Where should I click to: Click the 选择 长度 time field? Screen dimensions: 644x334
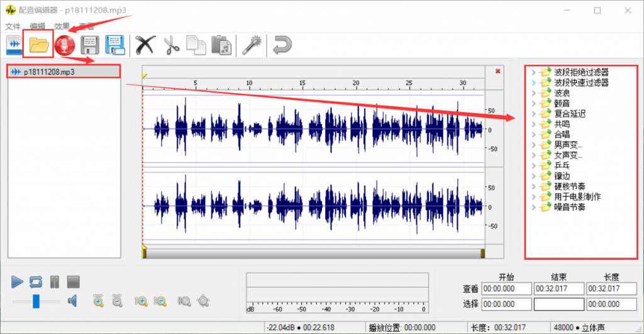[611, 304]
